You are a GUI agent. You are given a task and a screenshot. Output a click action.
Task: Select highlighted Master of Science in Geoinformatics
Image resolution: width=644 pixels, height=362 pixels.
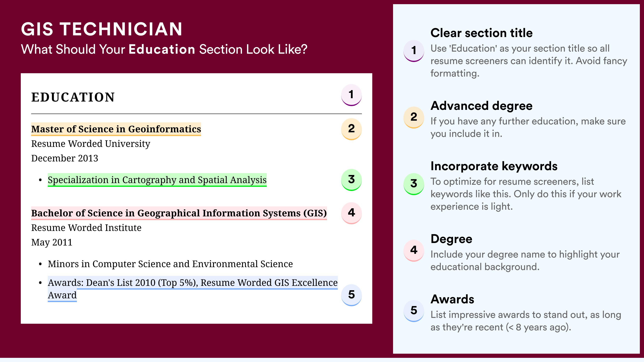[116, 129]
